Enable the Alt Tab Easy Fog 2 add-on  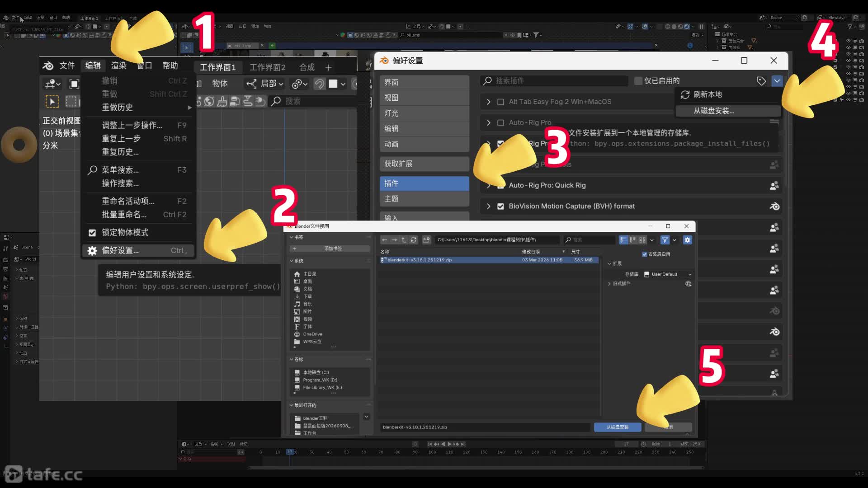(x=500, y=102)
